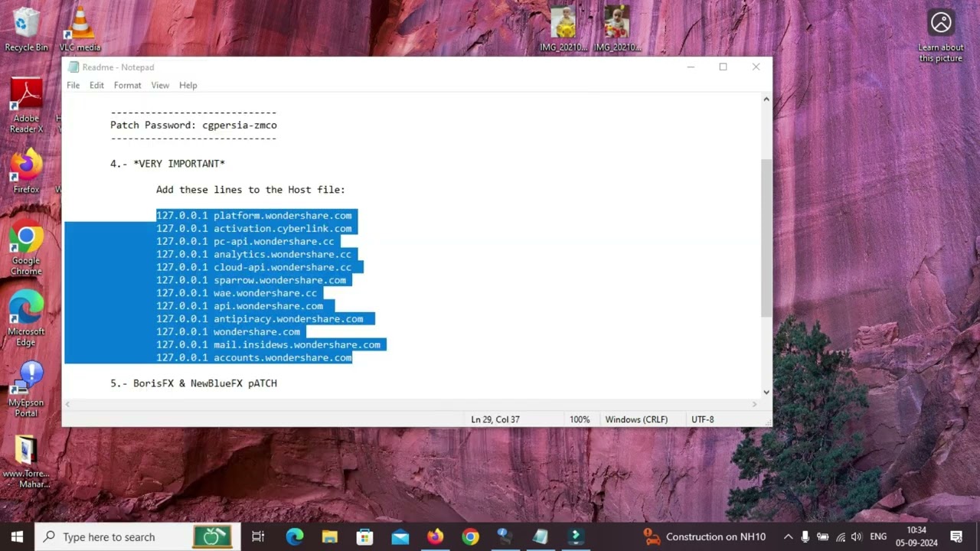Click line 'activation.cyberlink.com'
The image size is (980, 551).
(254, 228)
